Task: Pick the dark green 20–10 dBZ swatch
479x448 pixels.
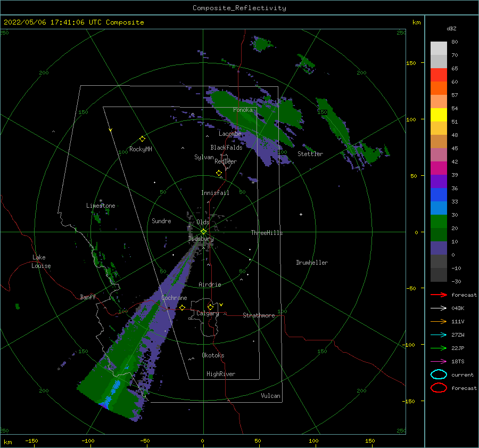Action: coord(439,234)
